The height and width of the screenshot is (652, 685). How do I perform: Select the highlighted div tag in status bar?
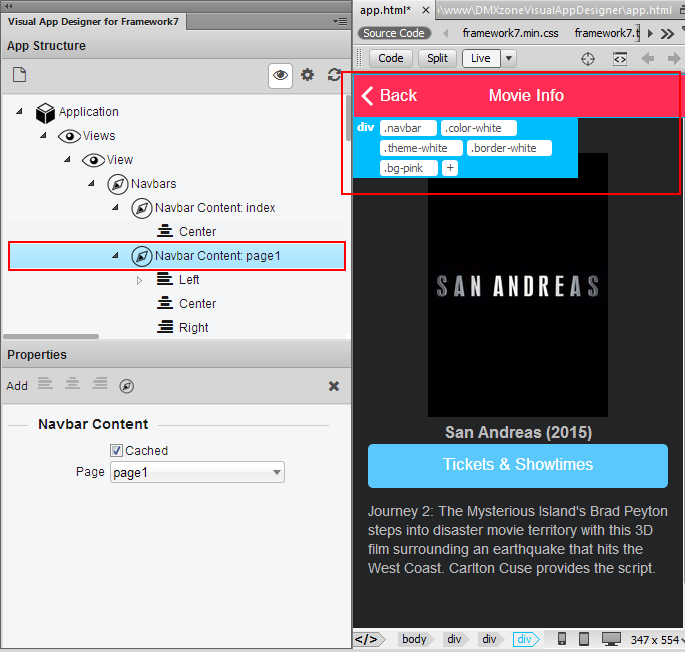tap(525, 639)
